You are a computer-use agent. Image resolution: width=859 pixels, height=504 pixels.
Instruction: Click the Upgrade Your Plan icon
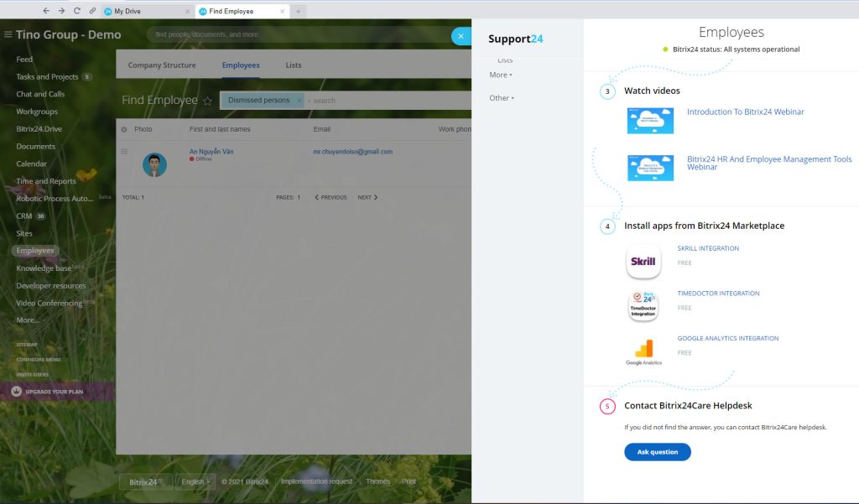coord(17,391)
